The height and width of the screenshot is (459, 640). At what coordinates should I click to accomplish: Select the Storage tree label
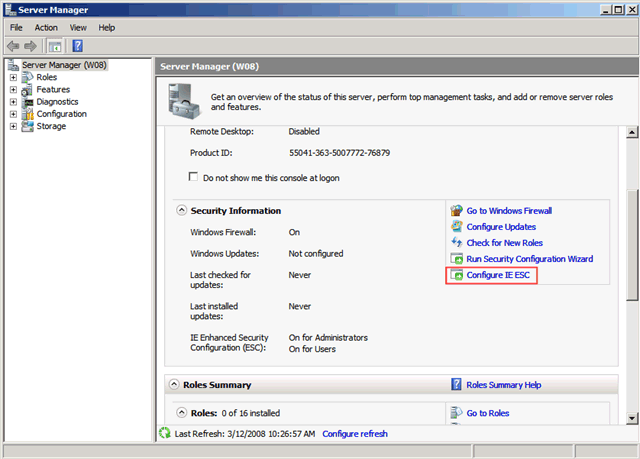pyautogui.click(x=51, y=126)
